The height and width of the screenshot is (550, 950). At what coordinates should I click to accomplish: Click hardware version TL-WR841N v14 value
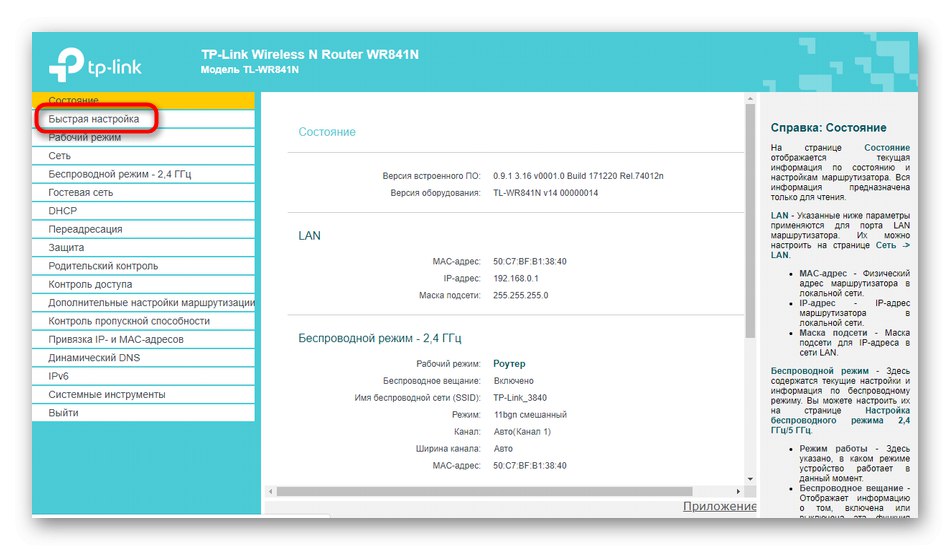[545, 193]
